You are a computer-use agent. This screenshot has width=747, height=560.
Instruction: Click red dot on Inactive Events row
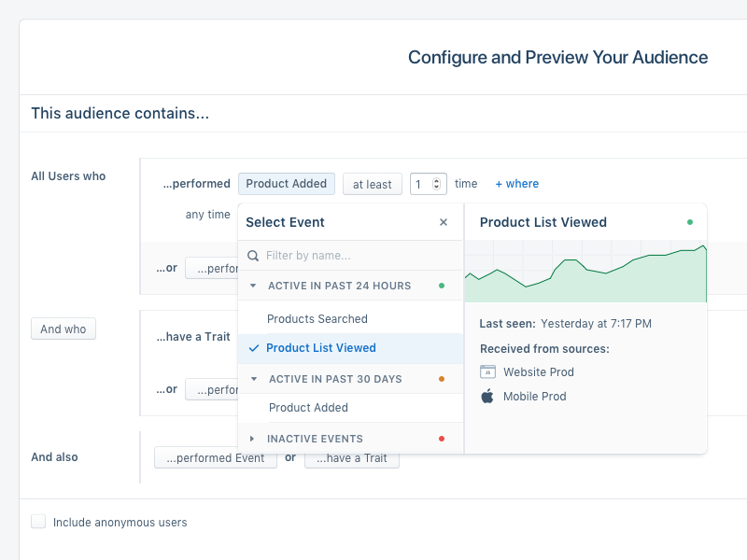pyautogui.click(x=442, y=439)
